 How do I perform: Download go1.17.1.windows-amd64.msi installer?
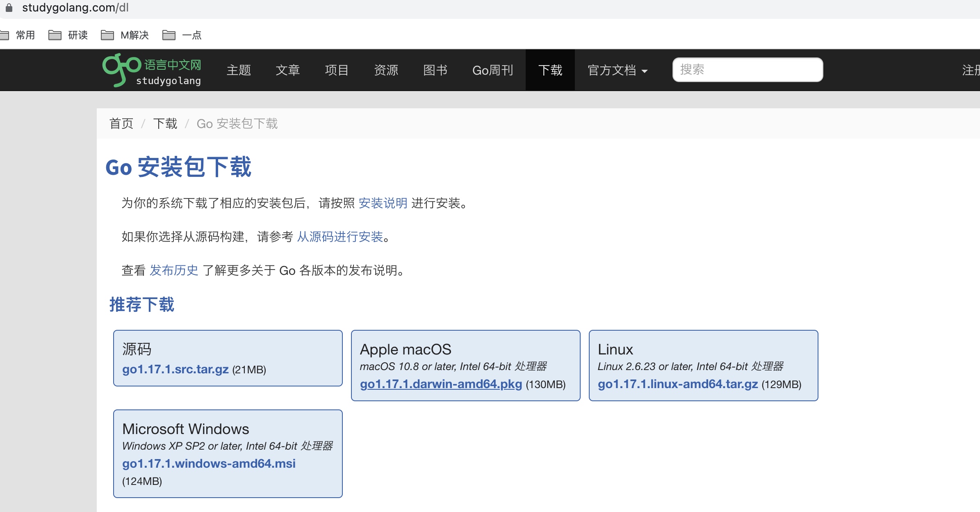[209, 464]
